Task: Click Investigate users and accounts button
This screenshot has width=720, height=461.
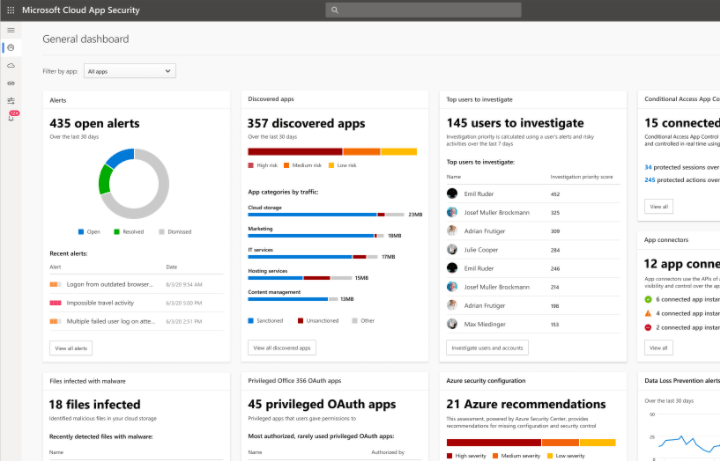Action: tap(487, 348)
